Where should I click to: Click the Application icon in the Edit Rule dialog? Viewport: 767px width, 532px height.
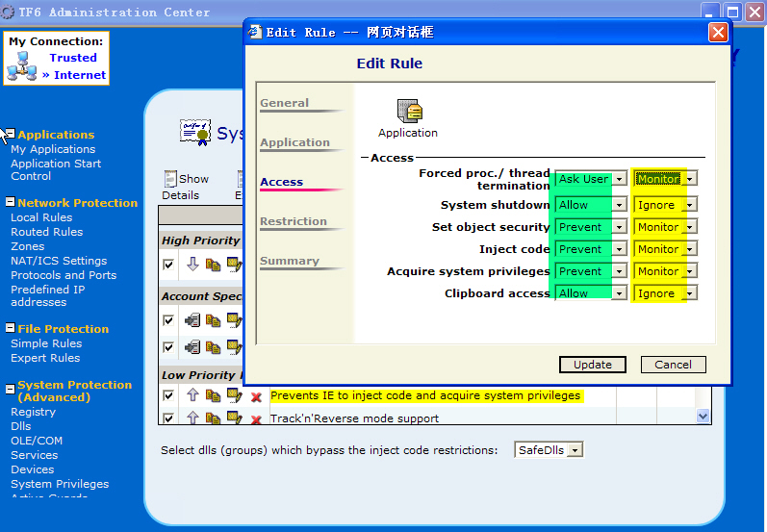click(x=409, y=111)
